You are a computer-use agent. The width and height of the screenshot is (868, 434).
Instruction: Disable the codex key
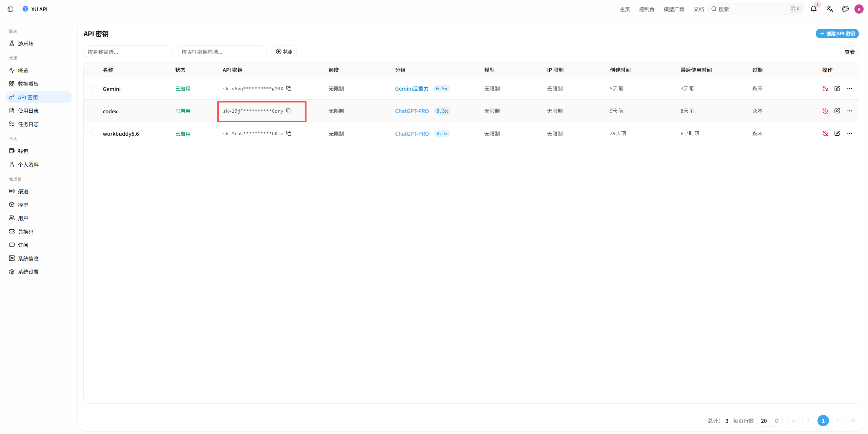click(825, 111)
